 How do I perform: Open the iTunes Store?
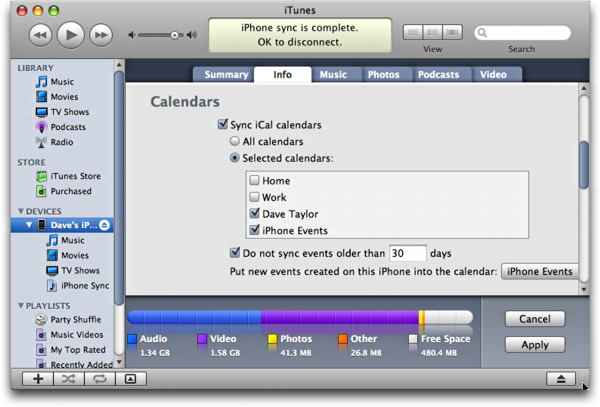pos(68,176)
